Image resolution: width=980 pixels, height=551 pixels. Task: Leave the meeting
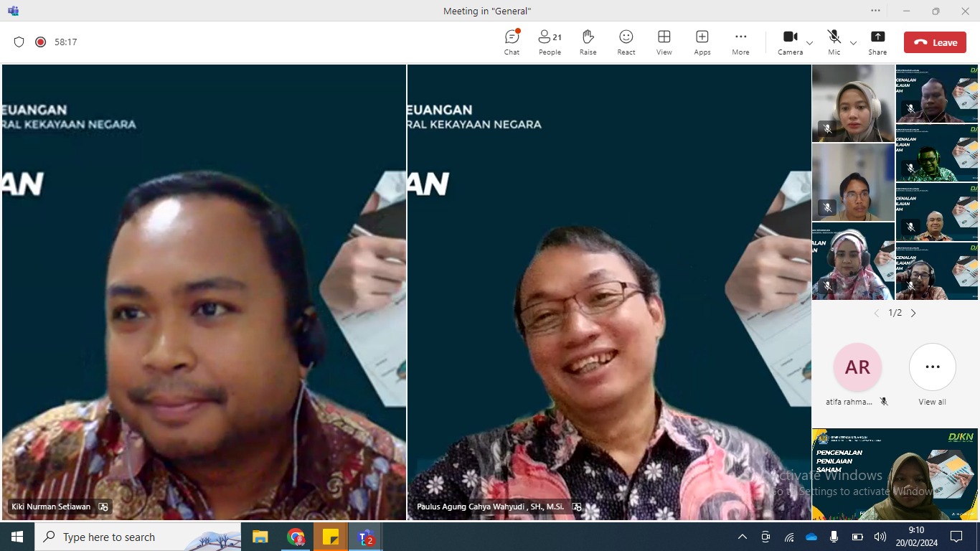935,42
